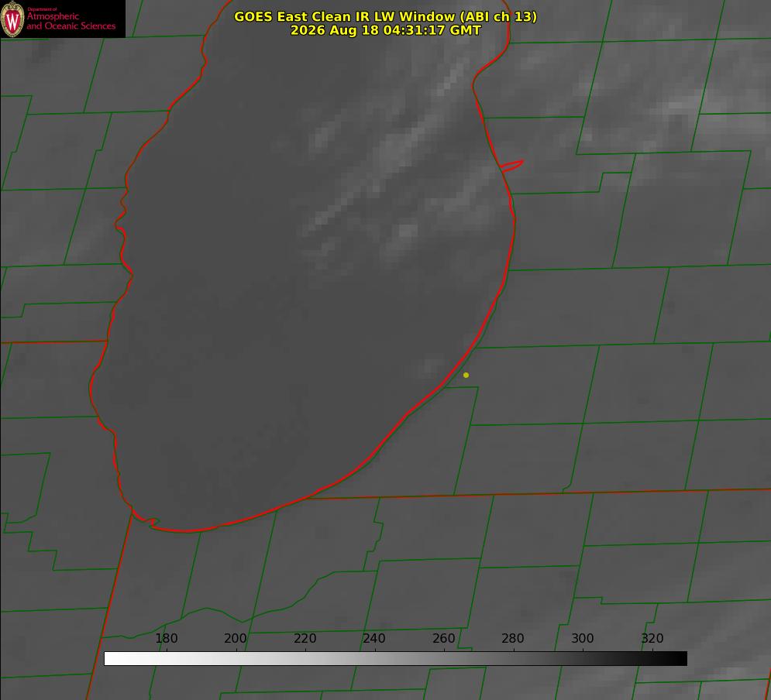Screen dimensions: 771x700
Task: Click the 320 tick label on colorbar
Action: [x=652, y=638]
